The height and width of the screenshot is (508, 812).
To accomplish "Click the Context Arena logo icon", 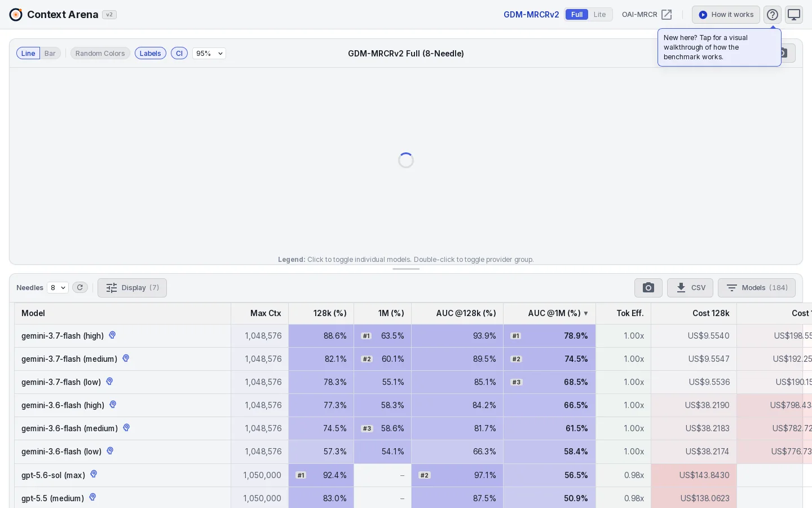I will click(x=16, y=15).
